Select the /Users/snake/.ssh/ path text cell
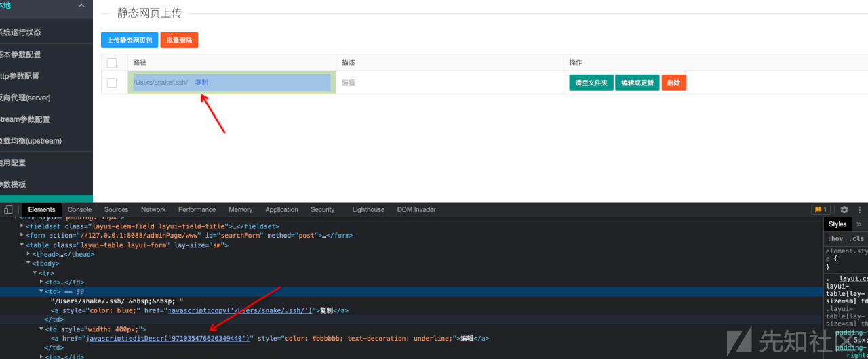The width and height of the screenshot is (868, 359). pos(161,83)
